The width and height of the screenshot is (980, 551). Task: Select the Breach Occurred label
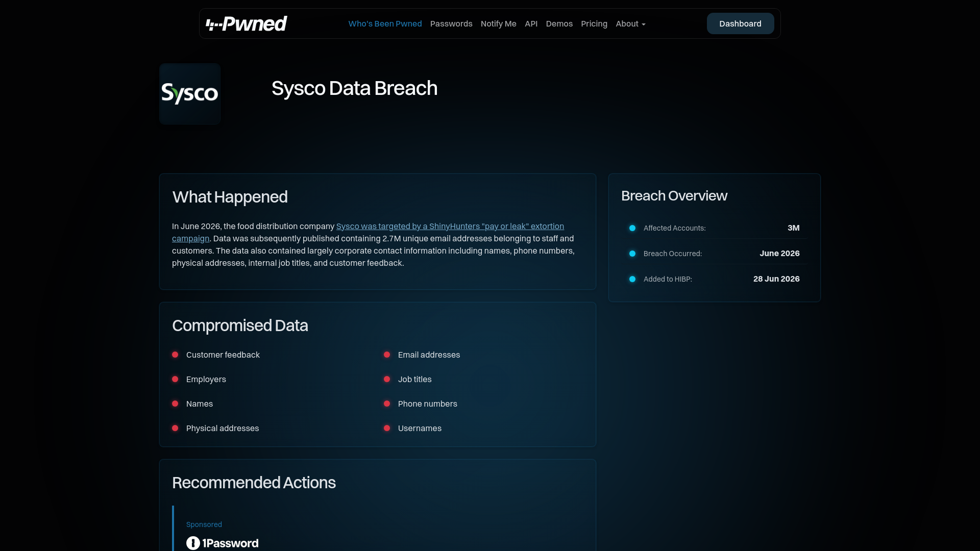point(672,254)
